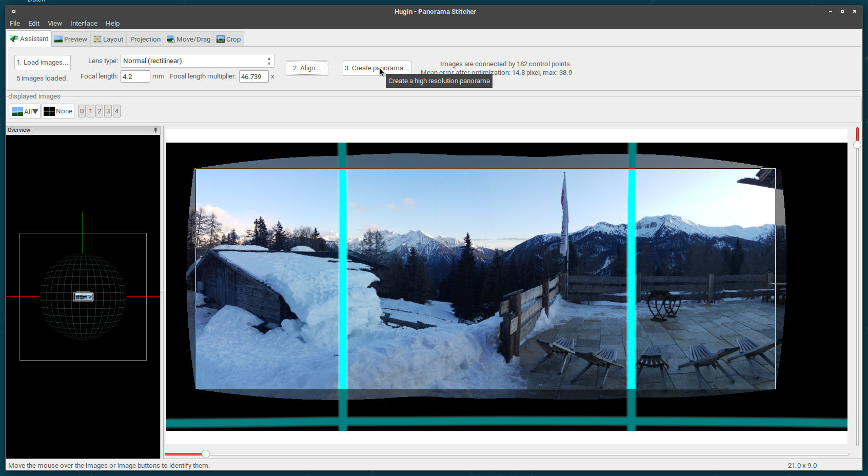Switch to the Layout tab
The height and width of the screenshot is (476, 868).
point(109,39)
